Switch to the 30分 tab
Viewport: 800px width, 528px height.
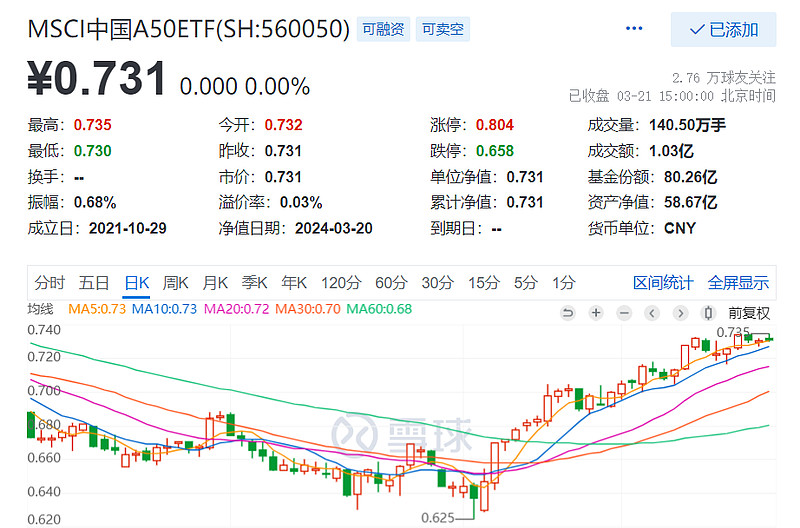click(x=437, y=283)
